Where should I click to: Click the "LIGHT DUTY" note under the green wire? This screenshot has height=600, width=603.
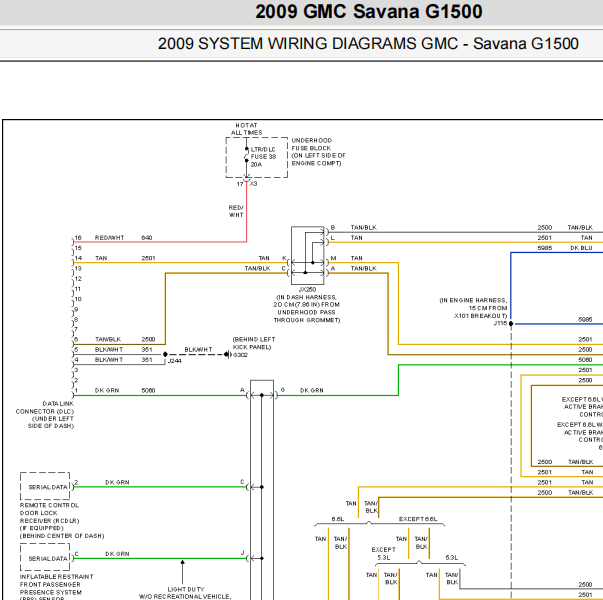point(186,589)
